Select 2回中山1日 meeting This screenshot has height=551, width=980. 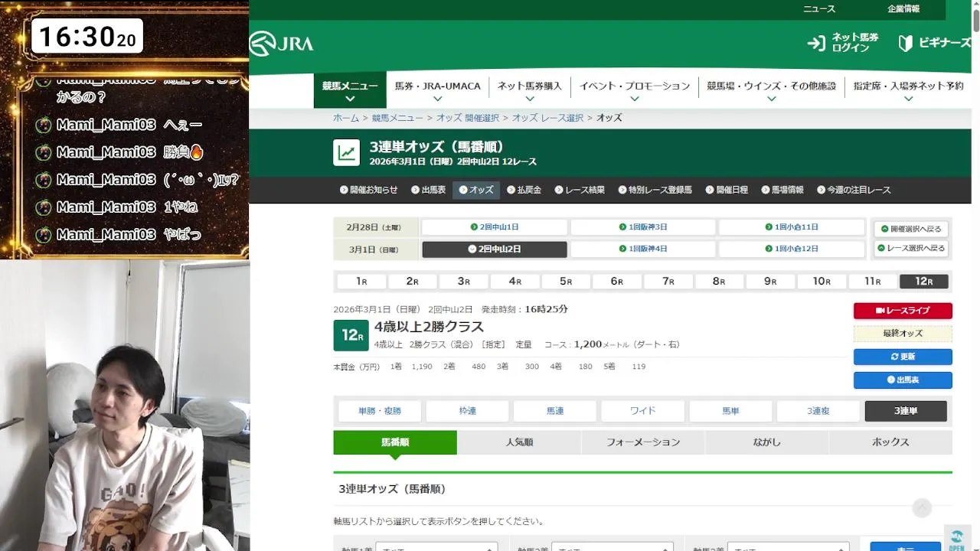pos(495,227)
